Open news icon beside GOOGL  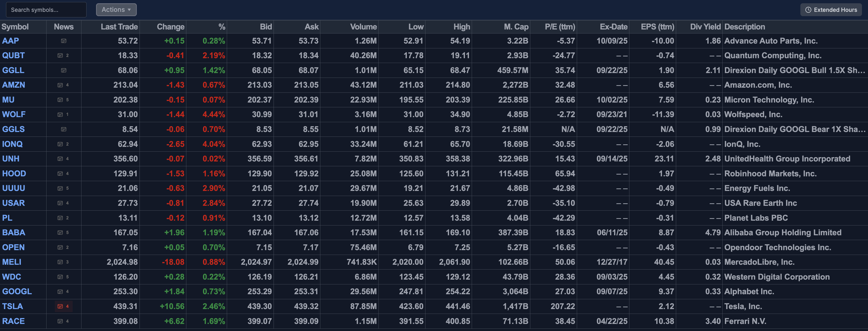(x=60, y=291)
